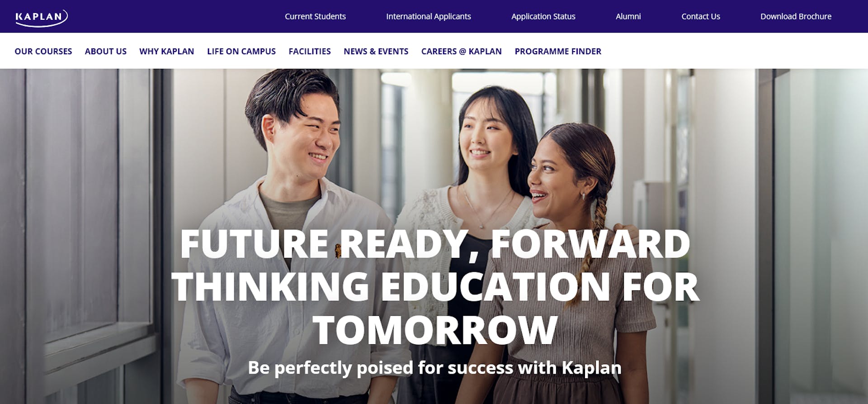
Task: Open the Alumni page
Action: point(628,16)
